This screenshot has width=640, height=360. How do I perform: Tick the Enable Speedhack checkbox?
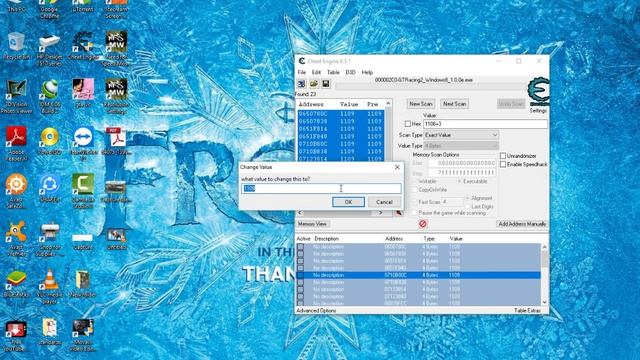(503, 164)
